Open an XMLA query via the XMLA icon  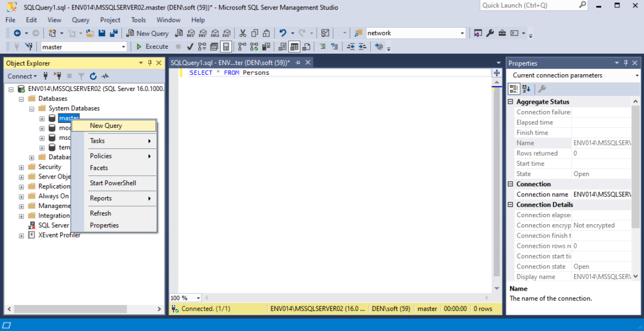(215, 33)
